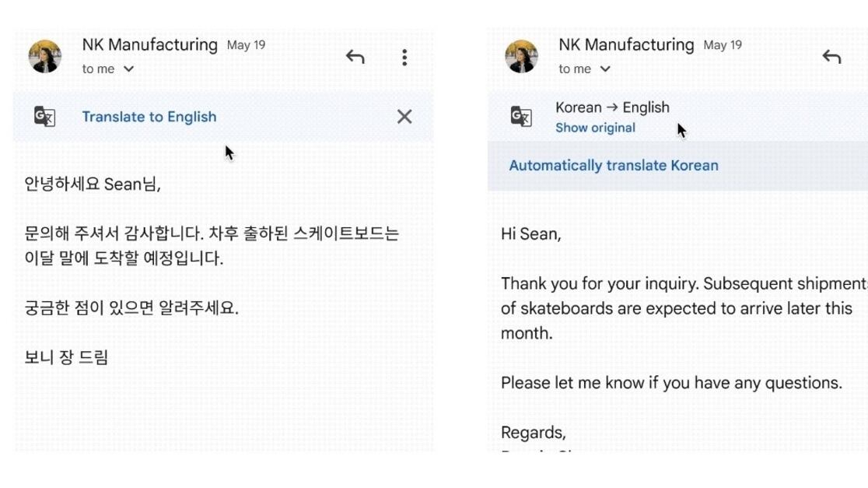Click the sender avatar in the Korean email

45,57
